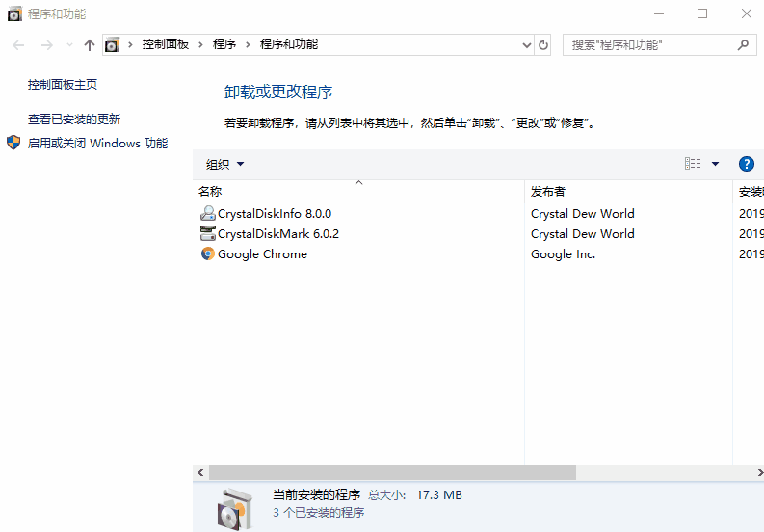Click the CrystalDiskMark program icon

pyautogui.click(x=208, y=233)
